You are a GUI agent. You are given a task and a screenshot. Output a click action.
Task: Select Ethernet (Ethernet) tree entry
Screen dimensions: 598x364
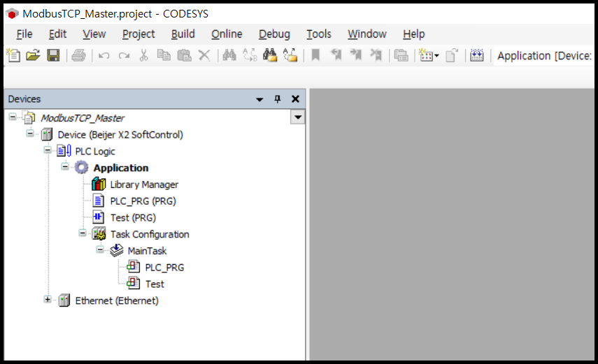[x=117, y=300]
